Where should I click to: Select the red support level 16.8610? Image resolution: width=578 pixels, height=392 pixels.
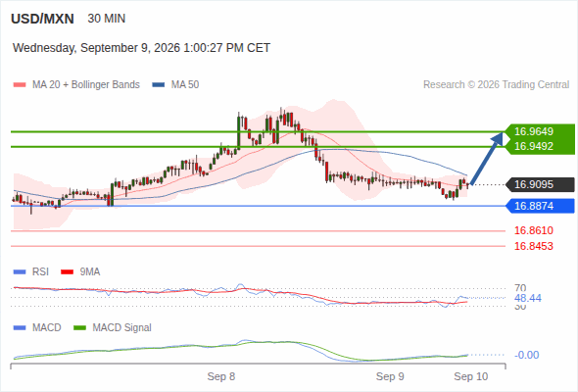[534, 231]
